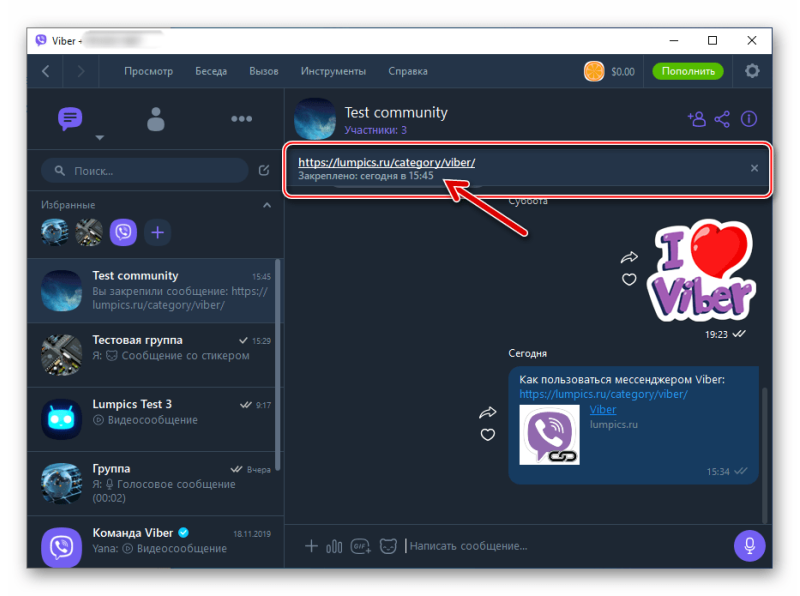The image size is (800, 596).
Task: Click the voice message microphone button
Action: [749, 545]
